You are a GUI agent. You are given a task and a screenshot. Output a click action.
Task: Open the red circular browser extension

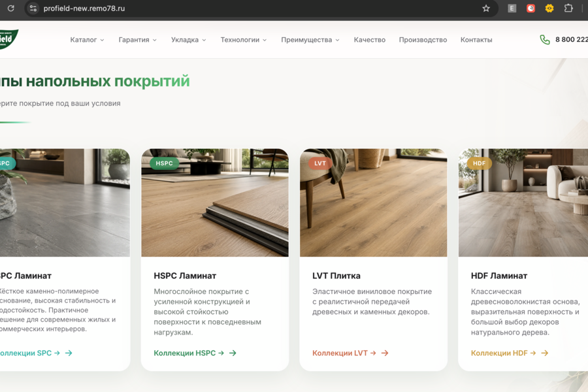pos(531,8)
